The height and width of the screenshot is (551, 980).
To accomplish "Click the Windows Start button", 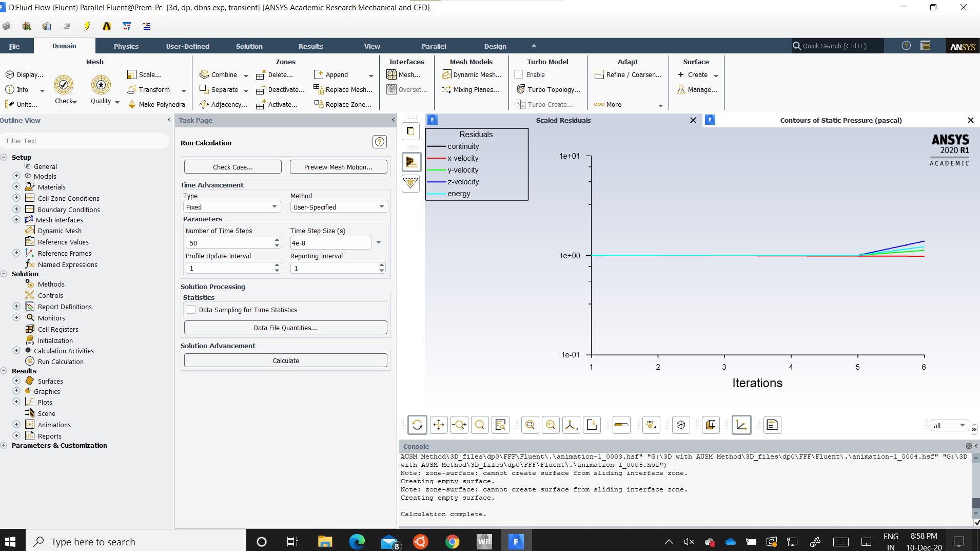I will coord(10,541).
